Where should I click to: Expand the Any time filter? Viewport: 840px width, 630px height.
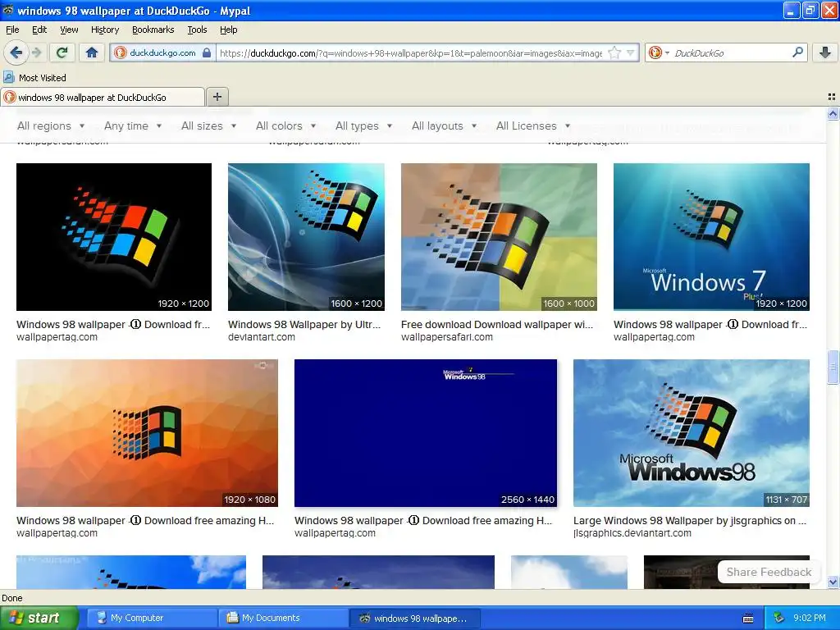click(x=133, y=126)
